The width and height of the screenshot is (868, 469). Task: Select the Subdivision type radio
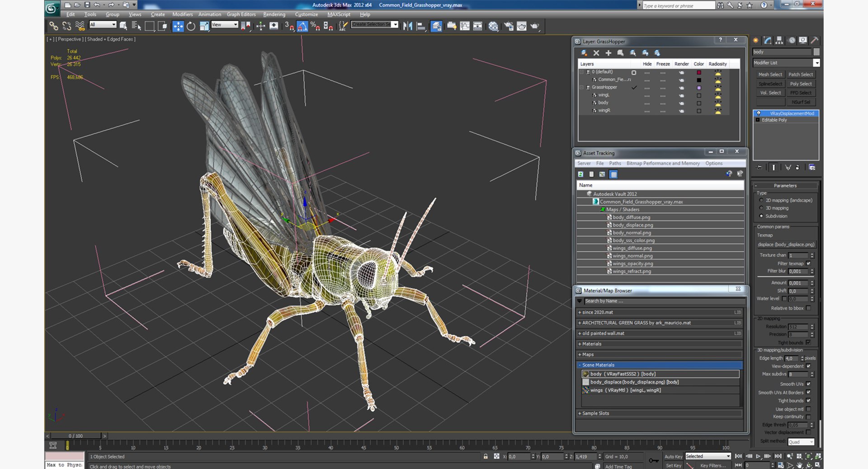coord(761,216)
